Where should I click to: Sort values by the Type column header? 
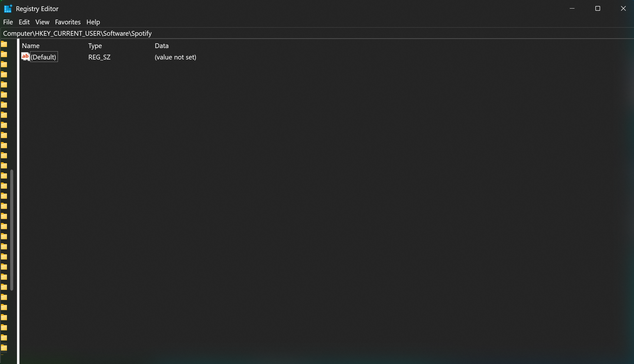[95, 46]
